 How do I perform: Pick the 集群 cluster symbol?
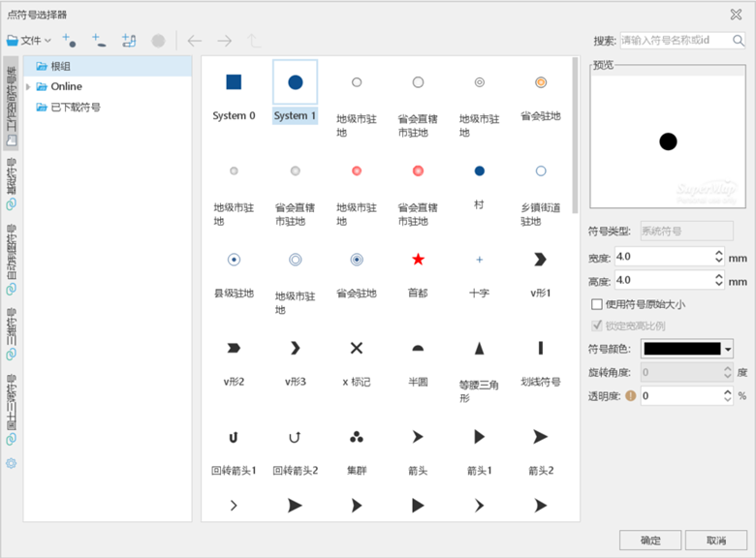(x=357, y=437)
